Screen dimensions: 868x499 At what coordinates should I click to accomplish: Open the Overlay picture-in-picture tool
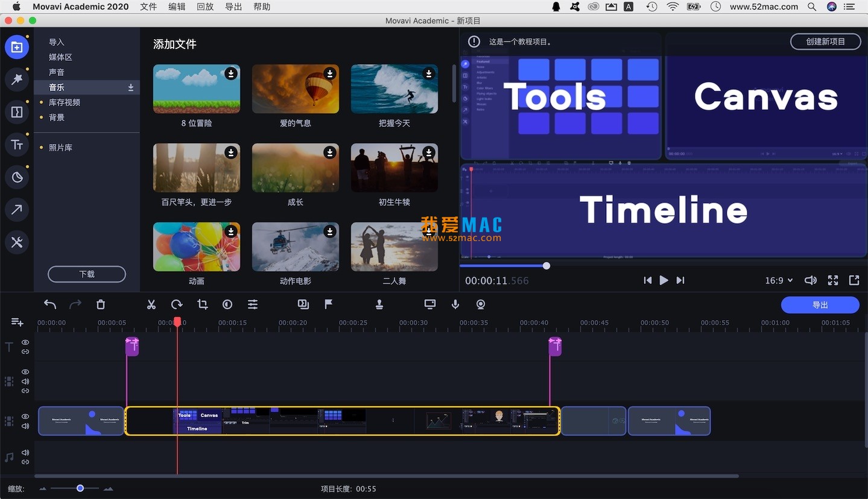click(303, 305)
